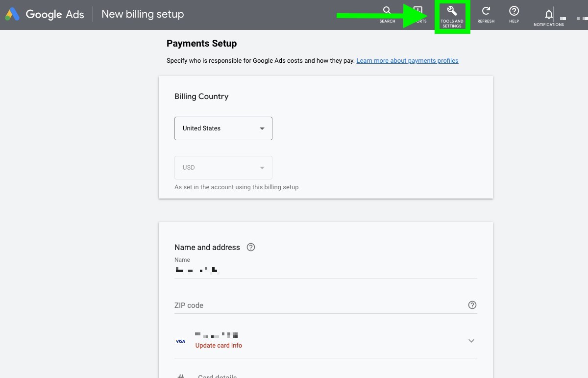Open Tools and Settings wrench
Image resolution: width=588 pixels, height=378 pixels.
[452, 11]
